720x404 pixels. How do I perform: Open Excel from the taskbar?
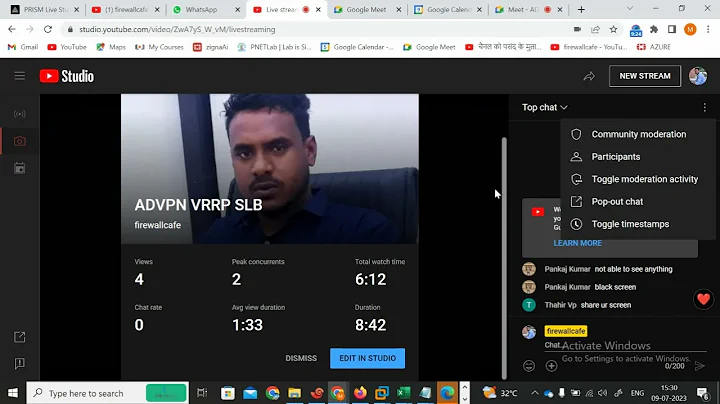point(404,393)
